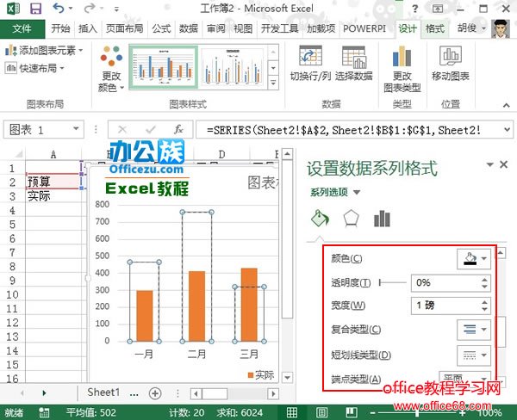Open Effects pentagon tab in format pane

[351, 219]
